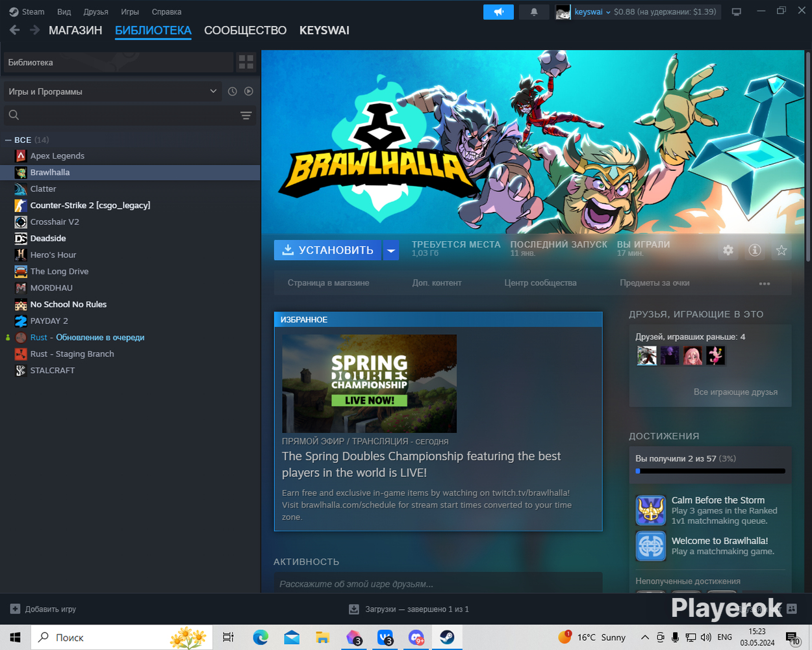Open the Друзья menu
Image resolution: width=812 pixels, height=650 pixels.
96,12
